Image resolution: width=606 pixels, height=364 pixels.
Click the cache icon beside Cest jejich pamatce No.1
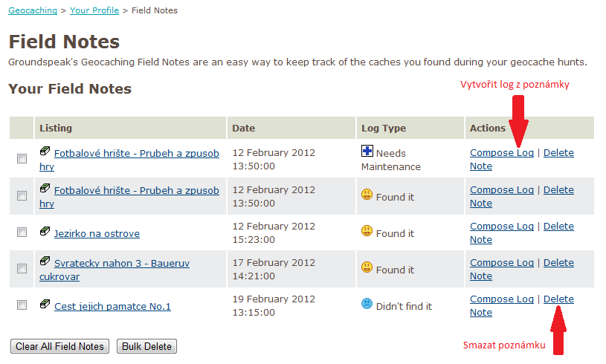click(45, 305)
